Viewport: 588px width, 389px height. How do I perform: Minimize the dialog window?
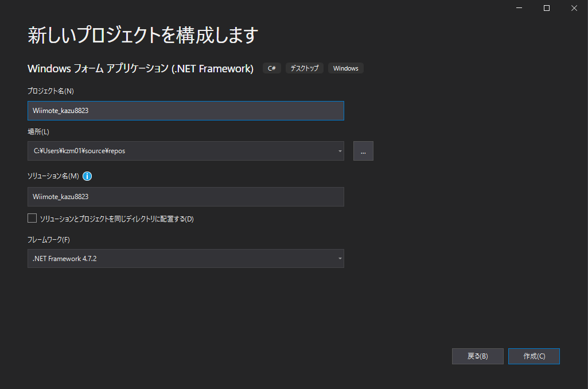[519, 8]
